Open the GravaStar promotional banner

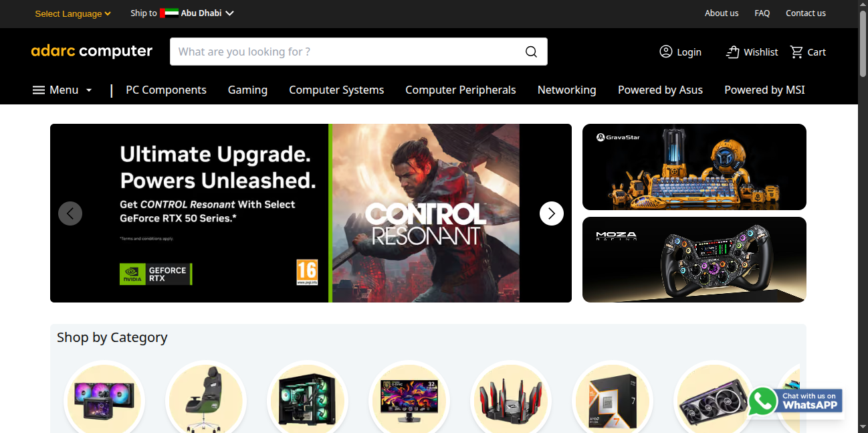pos(694,167)
